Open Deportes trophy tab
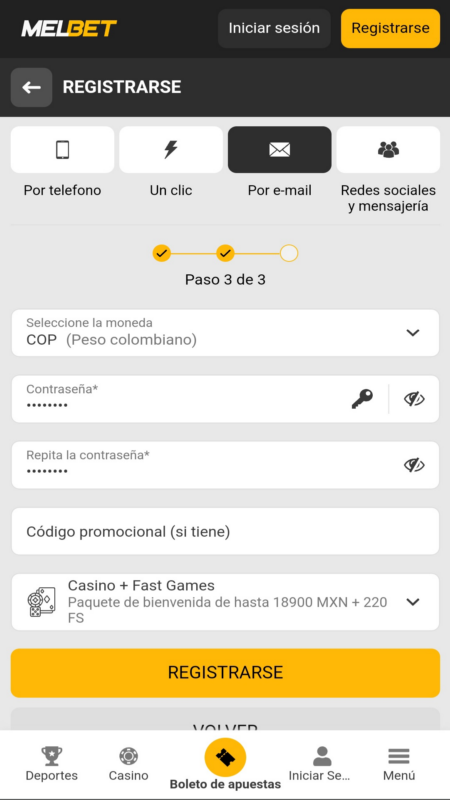This screenshot has width=450, height=800. point(52,763)
